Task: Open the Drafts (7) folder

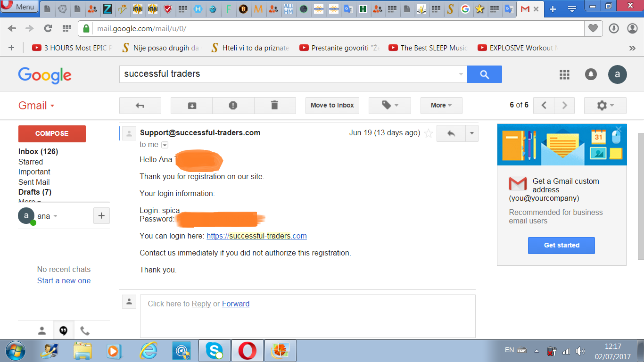Action: tap(35, 192)
